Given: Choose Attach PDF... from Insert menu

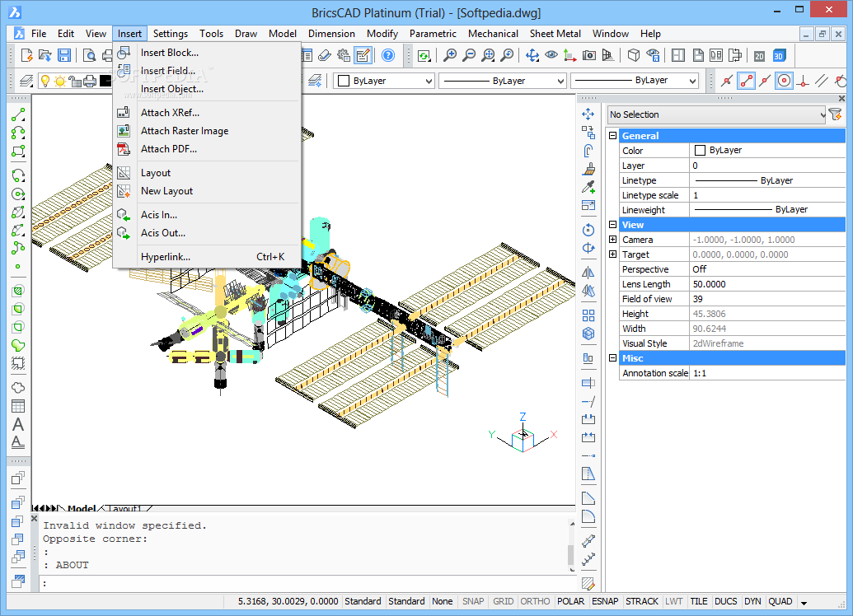Looking at the screenshot, I should [207, 149].
